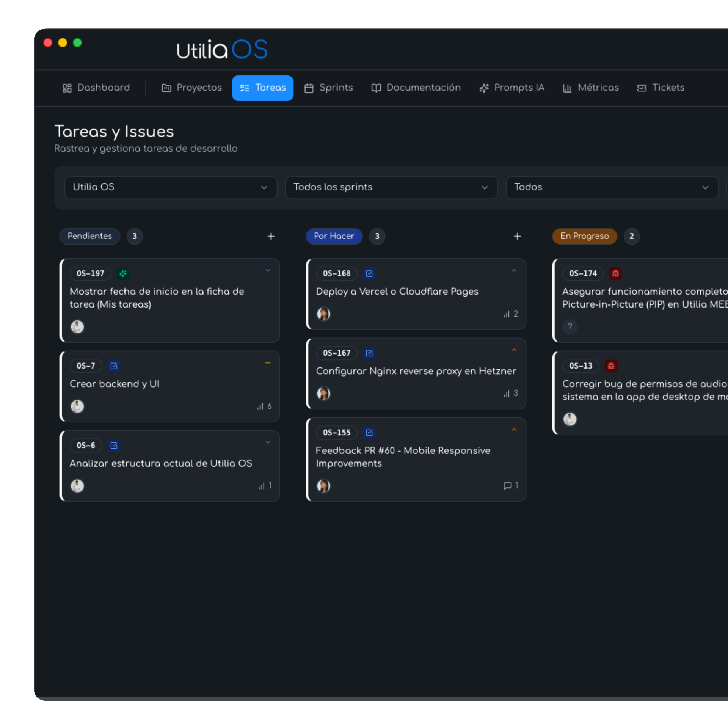Image resolution: width=728 pixels, height=728 pixels.
Task: Click the Tickets icon in the nav
Action: (x=642, y=88)
